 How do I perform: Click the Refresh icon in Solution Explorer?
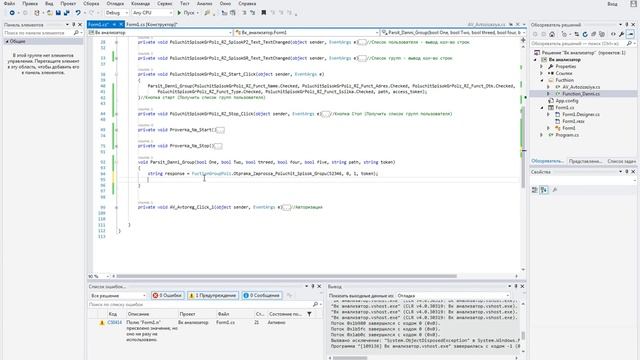(x=585, y=34)
